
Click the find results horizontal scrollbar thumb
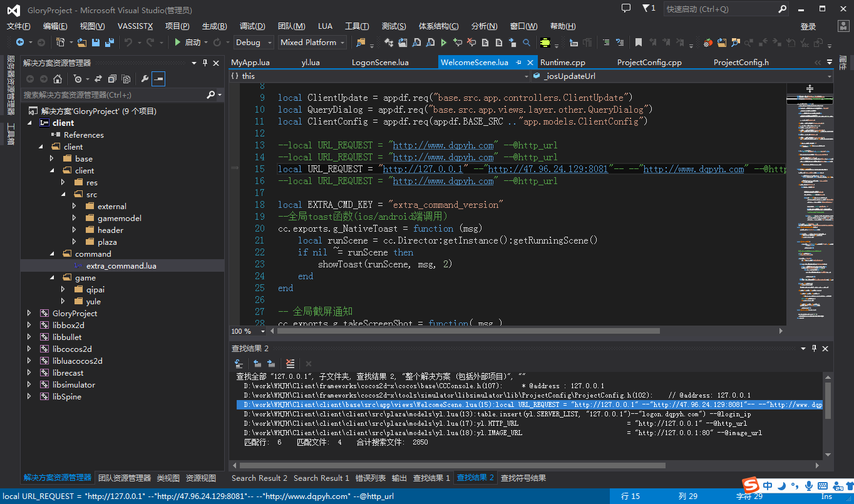(x=452, y=465)
